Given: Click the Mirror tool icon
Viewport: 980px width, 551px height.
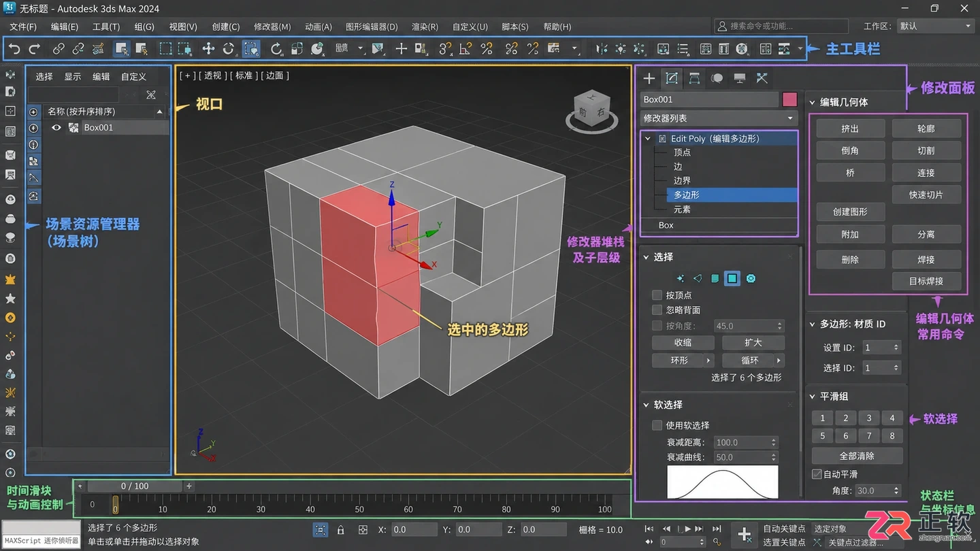Looking at the screenshot, I should 602,48.
